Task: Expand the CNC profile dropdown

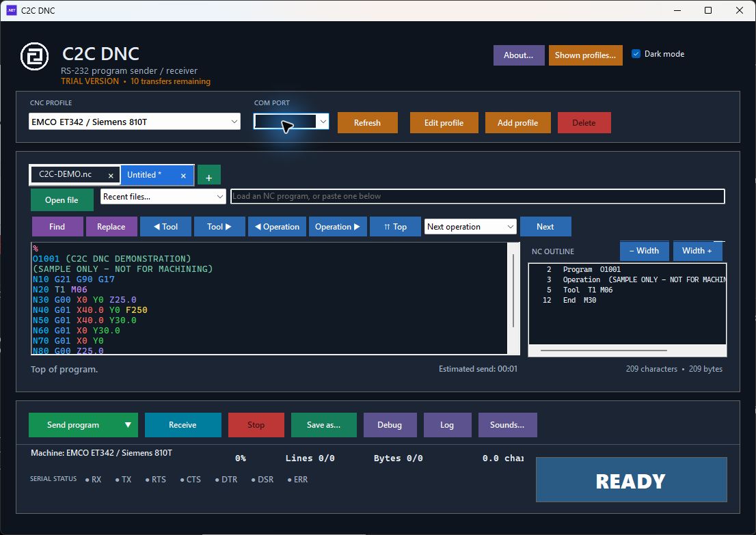Action: tap(234, 122)
